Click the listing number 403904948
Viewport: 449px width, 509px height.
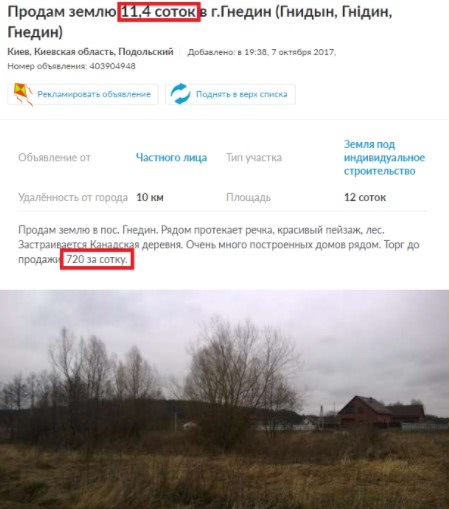pos(112,66)
